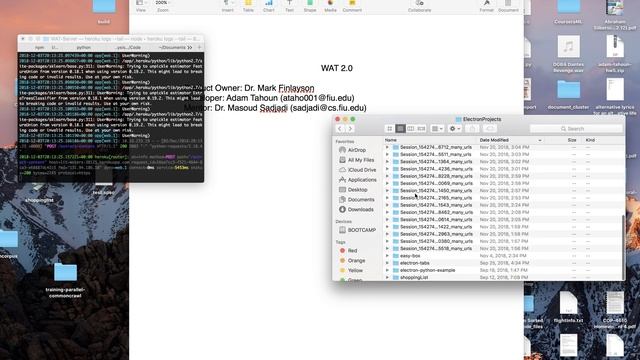Click the Media icon in Pages toolbar
This screenshot has height=360, width=640.
tap(330, 6)
